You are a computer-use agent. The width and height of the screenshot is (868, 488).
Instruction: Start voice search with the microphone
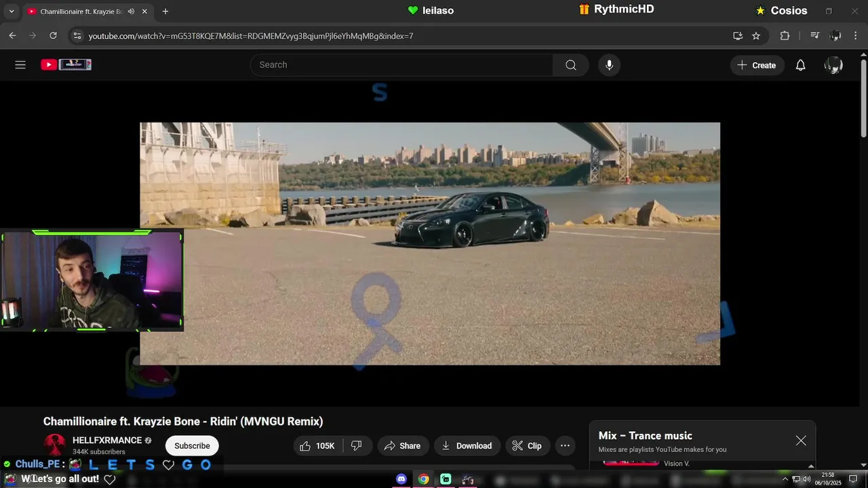[609, 65]
